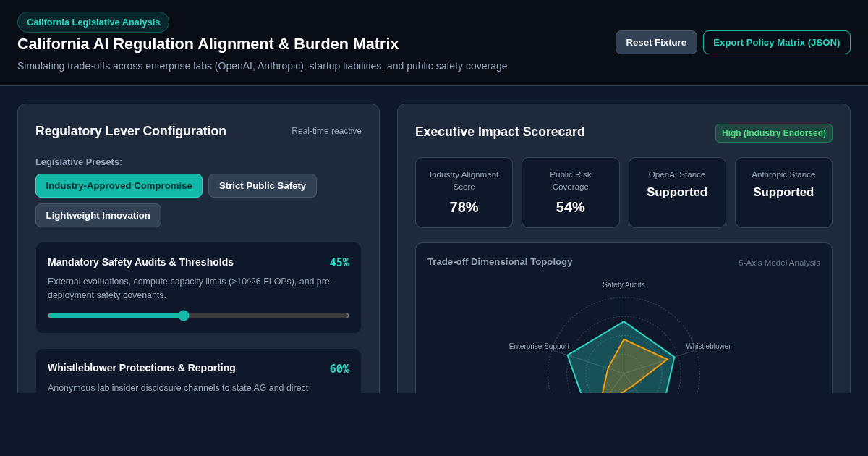Click the High (Industry Endorsed) status badge
868x456 pixels.
pyautogui.click(x=774, y=133)
